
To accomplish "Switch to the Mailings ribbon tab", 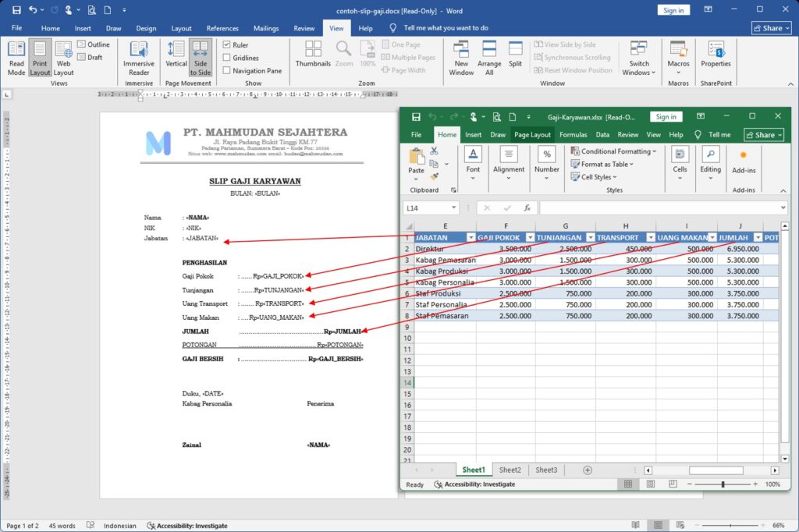I will click(x=265, y=27).
